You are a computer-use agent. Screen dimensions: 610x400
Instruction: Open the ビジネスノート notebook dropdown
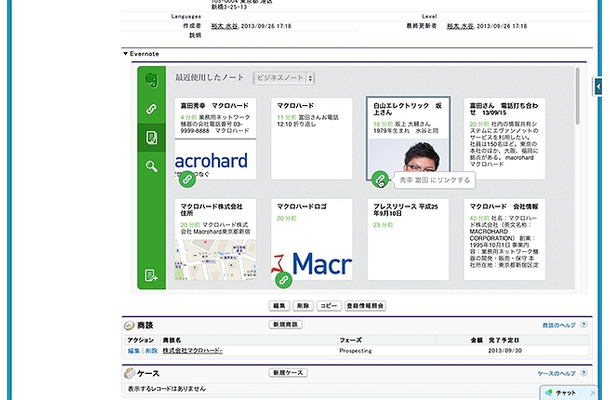point(284,78)
